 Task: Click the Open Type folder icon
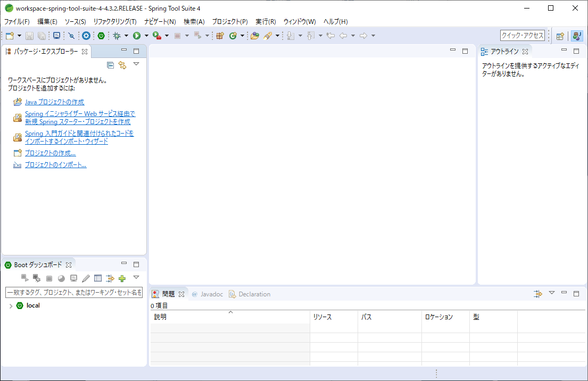click(x=255, y=36)
